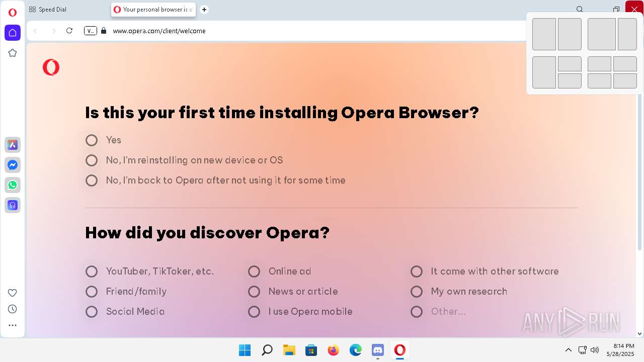Snap window to left half layout
Image resolution: width=644 pixels, height=362 pixels.
pos(544,34)
